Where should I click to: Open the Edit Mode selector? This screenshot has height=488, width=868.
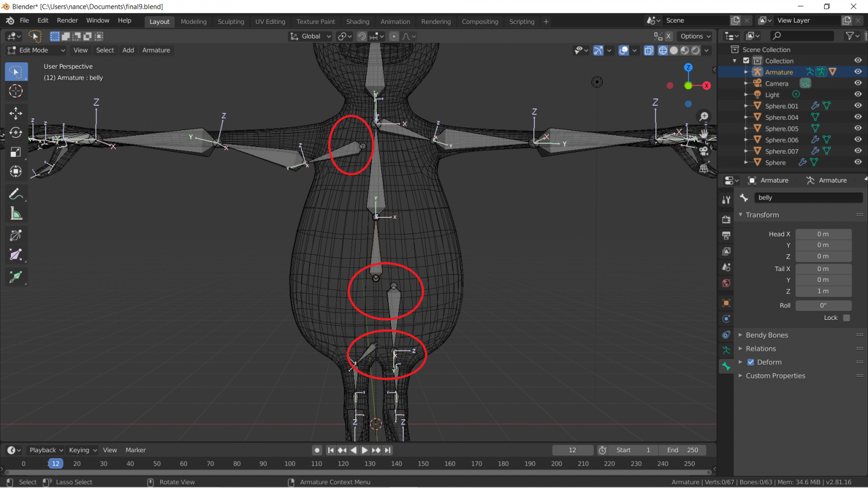(35, 50)
